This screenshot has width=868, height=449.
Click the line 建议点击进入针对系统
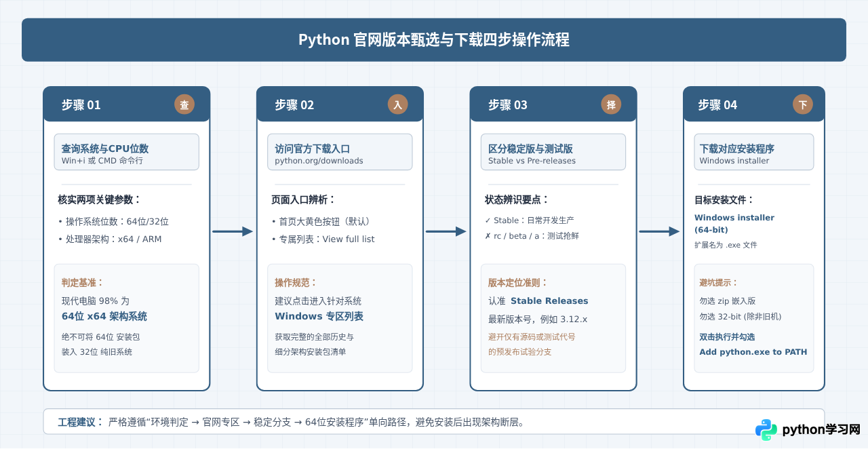point(318,300)
